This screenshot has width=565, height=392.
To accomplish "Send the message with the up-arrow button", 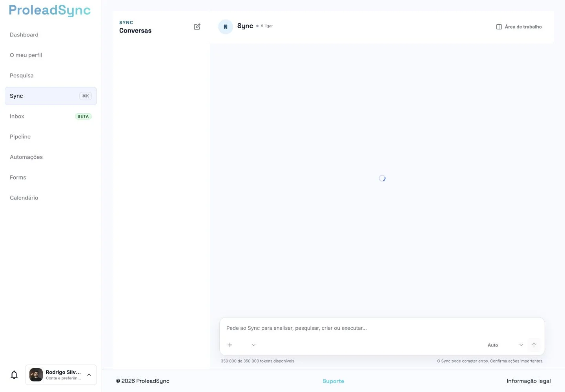I will point(534,345).
